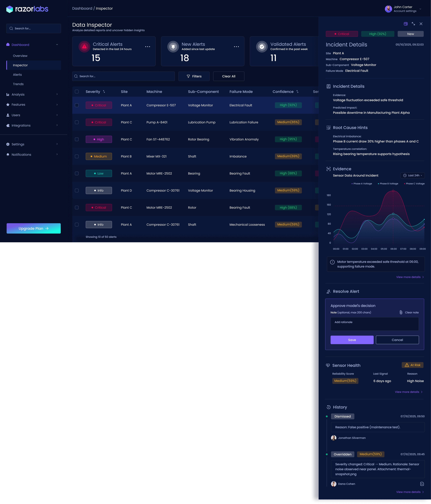The height and width of the screenshot is (504, 431).
Task: Open New Alerts card three-dot menu
Action: (236, 47)
